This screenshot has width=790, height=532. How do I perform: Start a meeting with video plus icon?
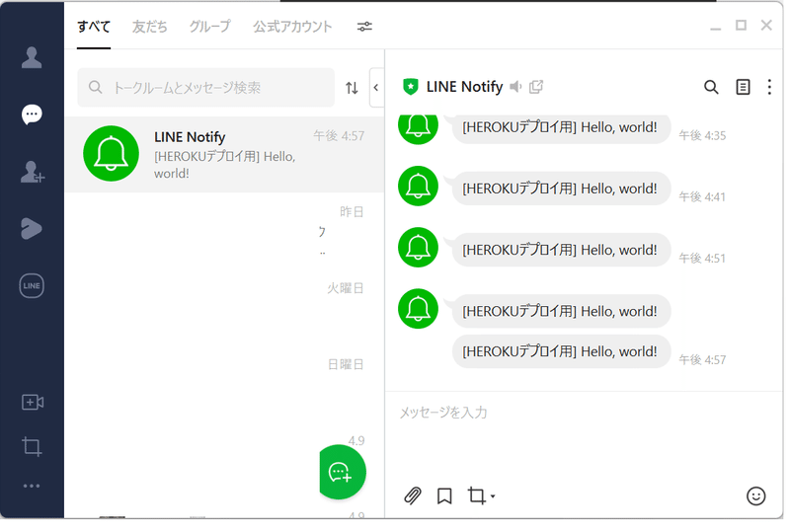point(33,402)
